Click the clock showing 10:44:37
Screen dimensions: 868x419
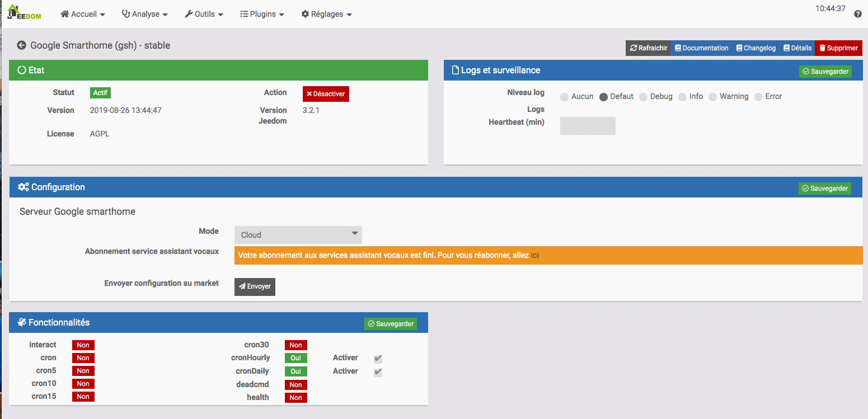[x=831, y=8]
